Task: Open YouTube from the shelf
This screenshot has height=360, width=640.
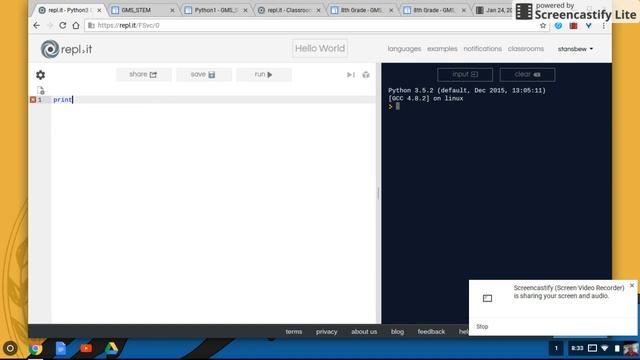Action: coord(86,348)
